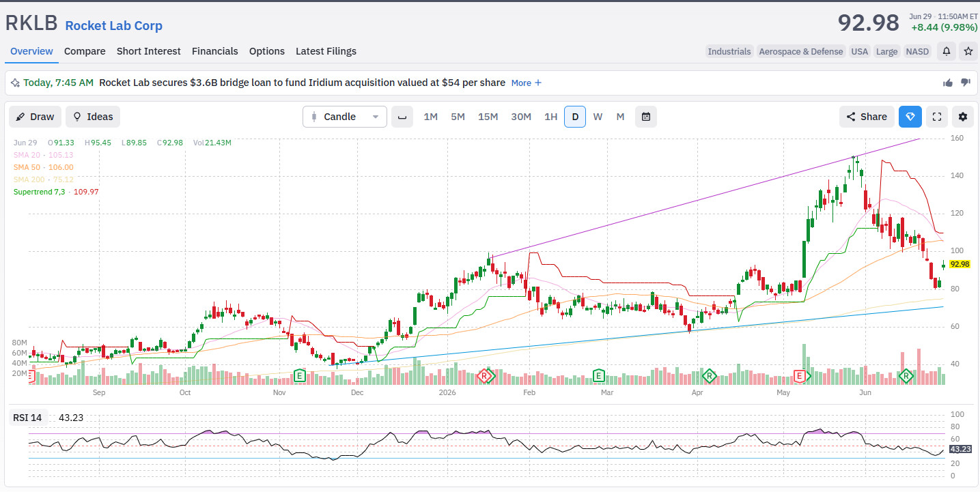Open the Rocket Lab Corp company link
This screenshot has width=980, height=492.
(114, 26)
